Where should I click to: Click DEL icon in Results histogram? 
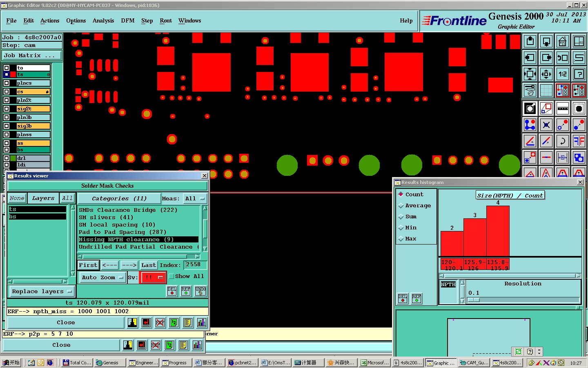point(403,298)
